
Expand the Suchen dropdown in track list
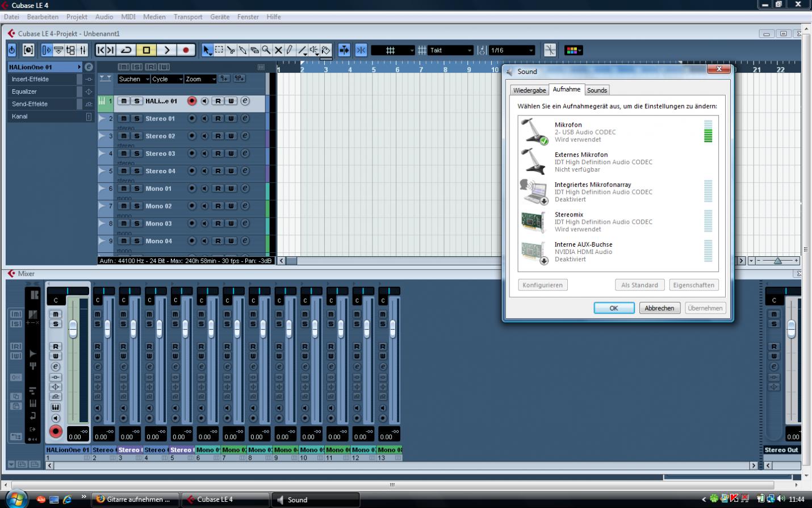click(133, 80)
